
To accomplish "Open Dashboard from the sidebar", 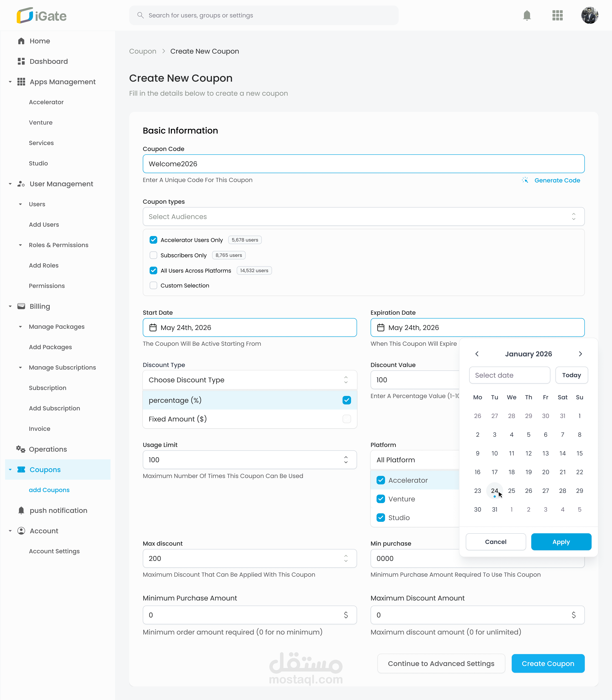I will 48,61.
